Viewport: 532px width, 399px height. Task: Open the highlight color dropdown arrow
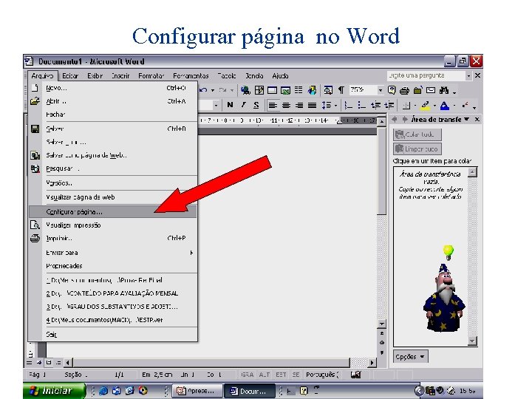coord(434,106)
